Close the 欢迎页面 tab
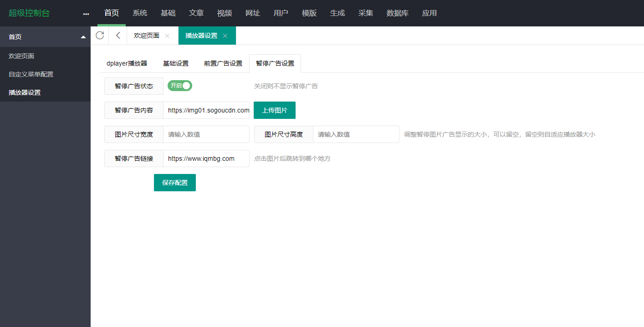 [167, 36]
